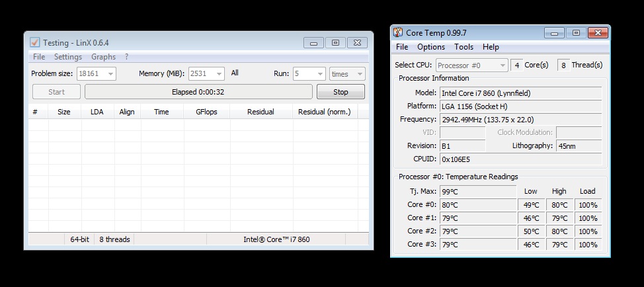Click the Frequency field showing 2942.49MHz
Viewport: 644px width, 287px height.
521,120
